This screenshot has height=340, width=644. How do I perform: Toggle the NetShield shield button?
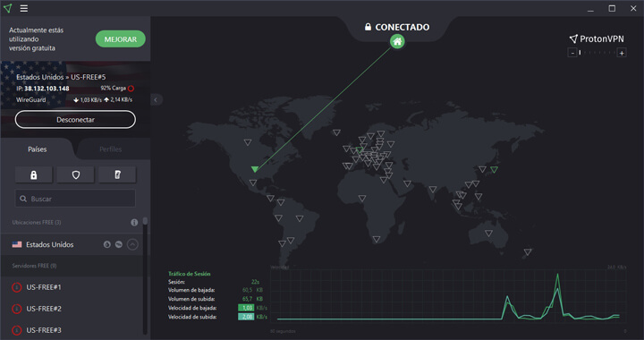point(75,175)
